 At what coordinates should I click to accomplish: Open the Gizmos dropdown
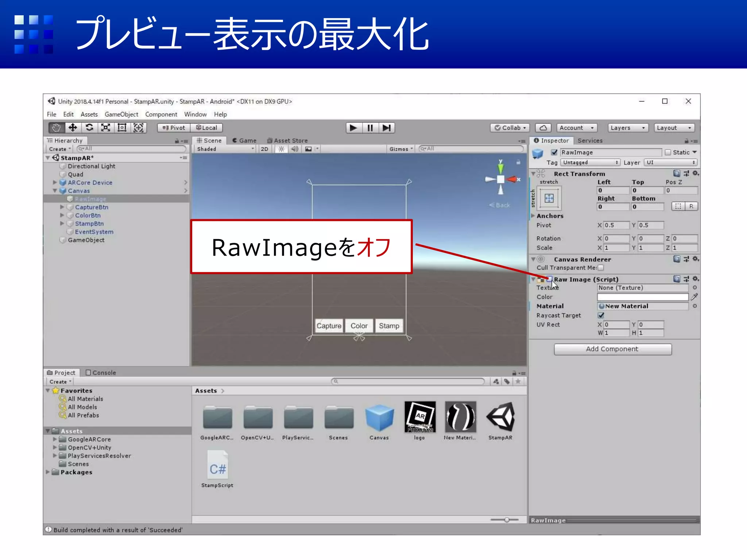click(x=400, y=149)
